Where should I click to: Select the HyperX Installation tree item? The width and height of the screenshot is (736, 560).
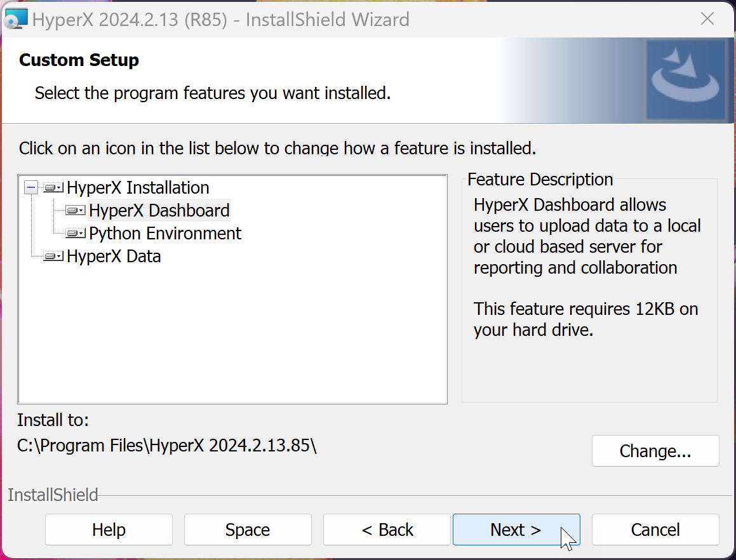138,188
